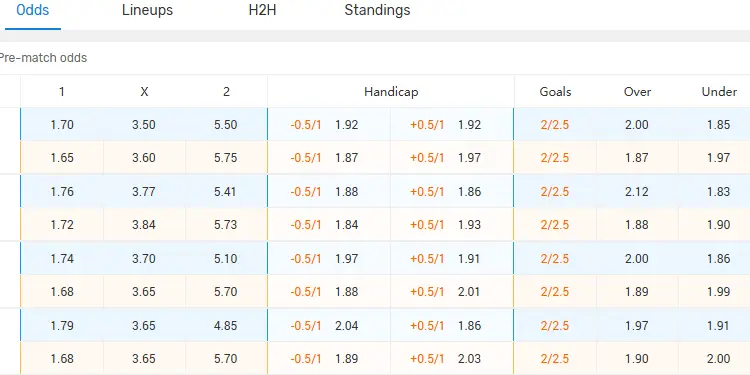Switch to the H2H tab

click(x=262, y=11)
